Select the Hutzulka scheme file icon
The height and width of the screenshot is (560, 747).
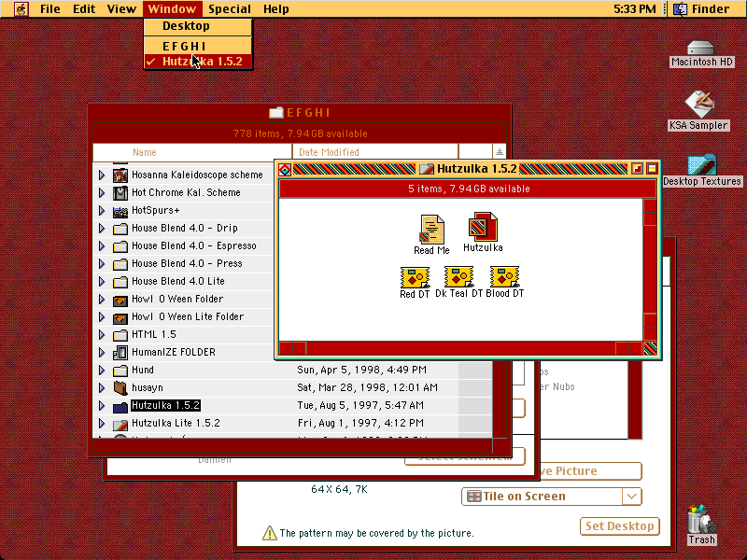click(x=483, y=227)
